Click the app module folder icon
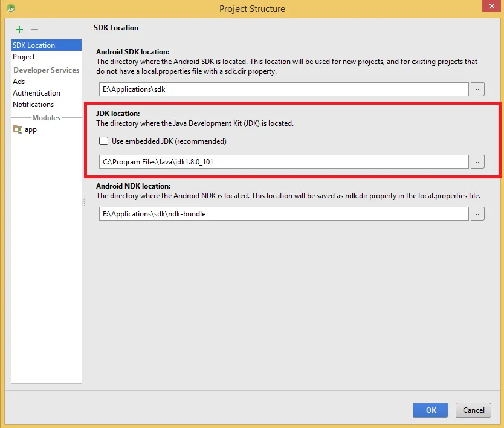The height and width of the screenshot is (428, 504). 18,129
